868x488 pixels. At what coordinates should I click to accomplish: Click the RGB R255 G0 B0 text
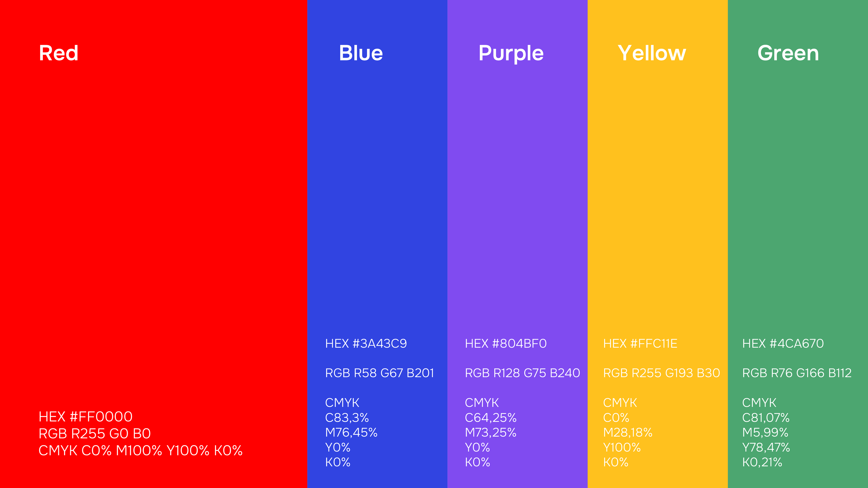point(95,434)
